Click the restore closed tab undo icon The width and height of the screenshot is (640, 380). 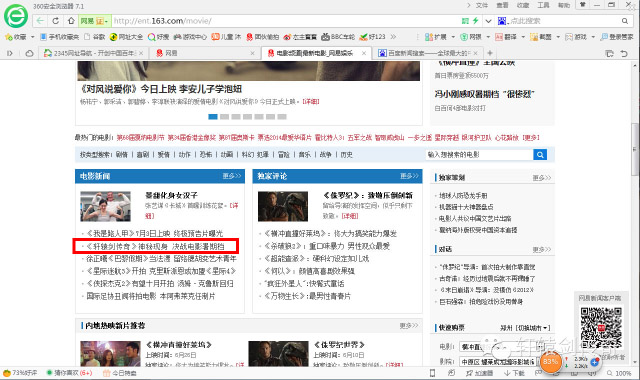624,53
